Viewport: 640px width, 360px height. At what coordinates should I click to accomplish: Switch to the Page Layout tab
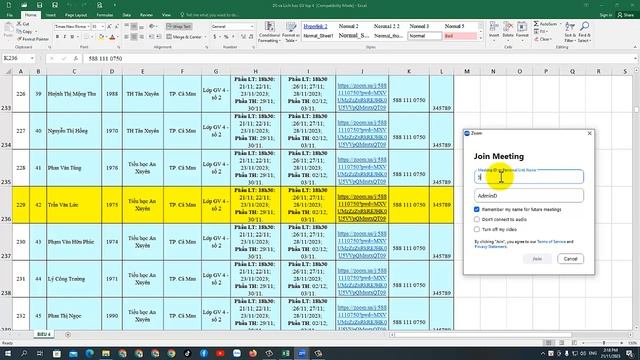76,15
